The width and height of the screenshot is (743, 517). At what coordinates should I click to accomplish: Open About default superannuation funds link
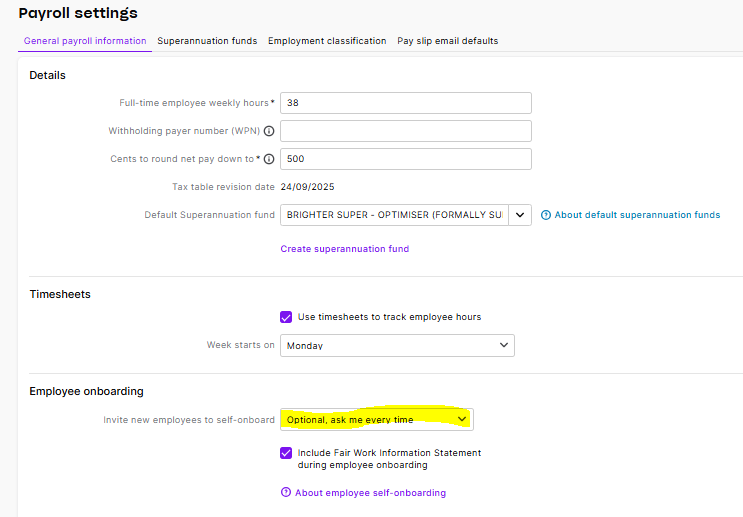click(x=637, y=215)
